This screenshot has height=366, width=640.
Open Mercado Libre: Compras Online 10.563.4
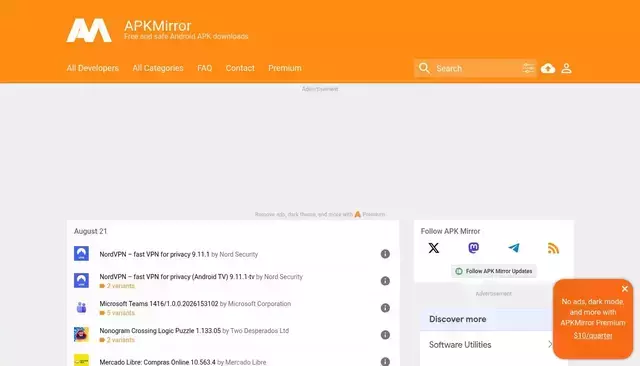(158, 362)
